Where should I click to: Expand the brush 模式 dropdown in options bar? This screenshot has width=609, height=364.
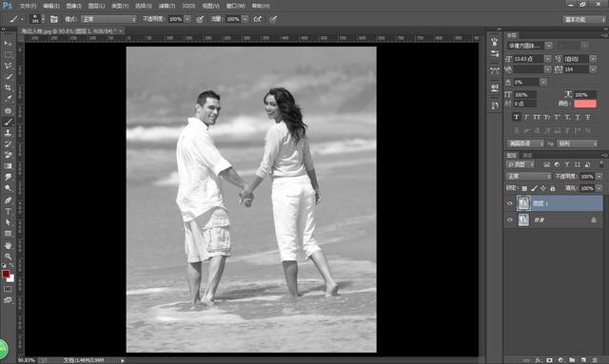tap(108, 19)
